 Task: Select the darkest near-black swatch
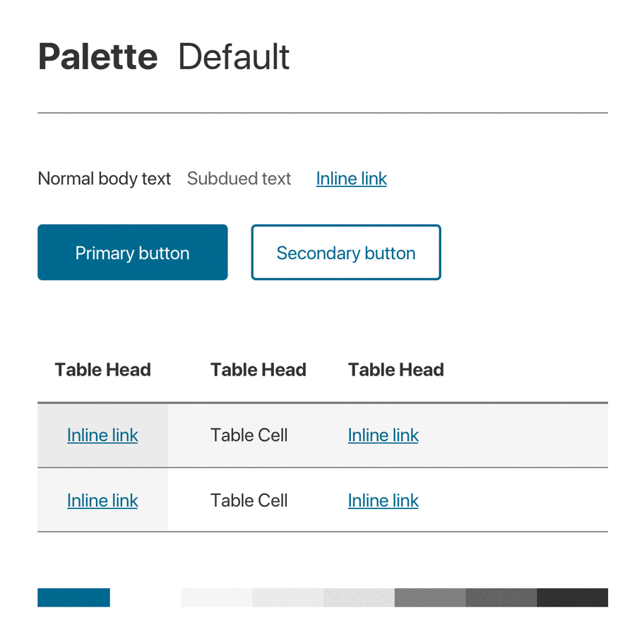(573, 597)
